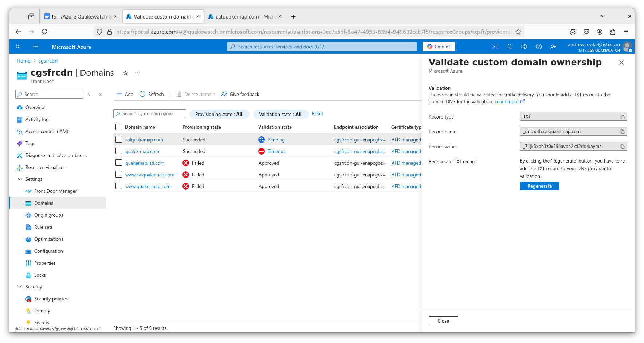Focus the top Search resources box
This screenshot has width=644, height=343.
coord(322,47)
